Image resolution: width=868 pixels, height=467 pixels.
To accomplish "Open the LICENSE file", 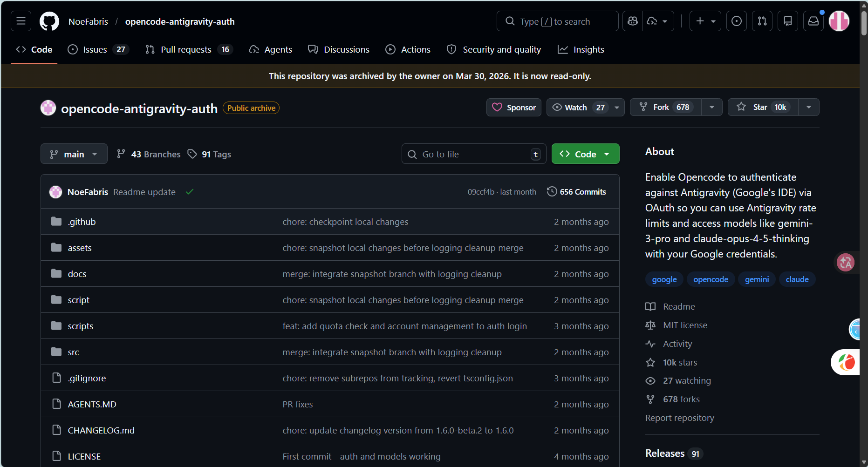I will (x=84, y=456).
